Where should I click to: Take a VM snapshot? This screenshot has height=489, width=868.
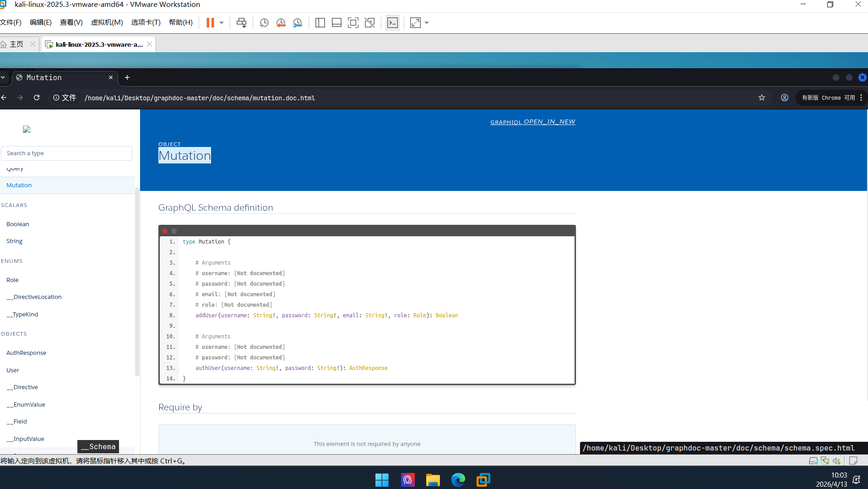point(264,23)
